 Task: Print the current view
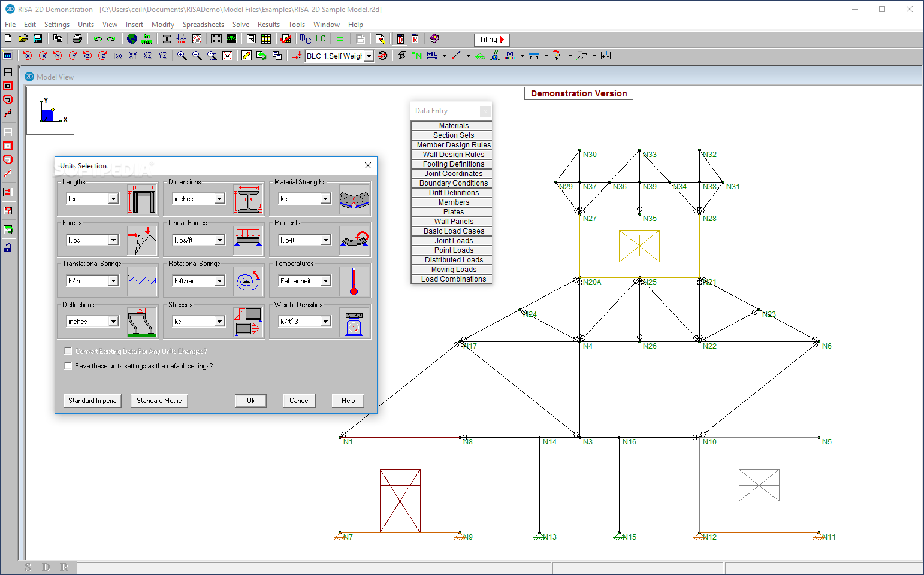[77, 38]
